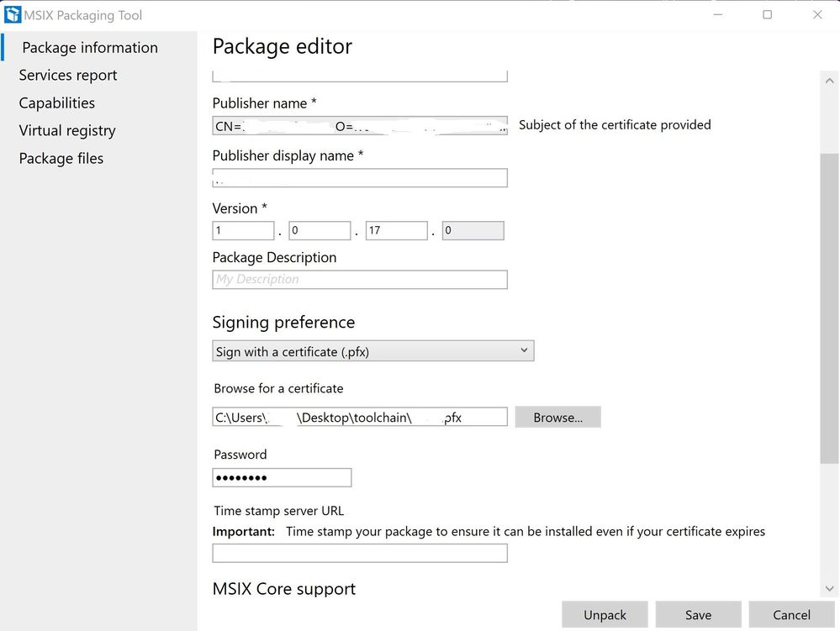Unpack the package

point(605,614)
